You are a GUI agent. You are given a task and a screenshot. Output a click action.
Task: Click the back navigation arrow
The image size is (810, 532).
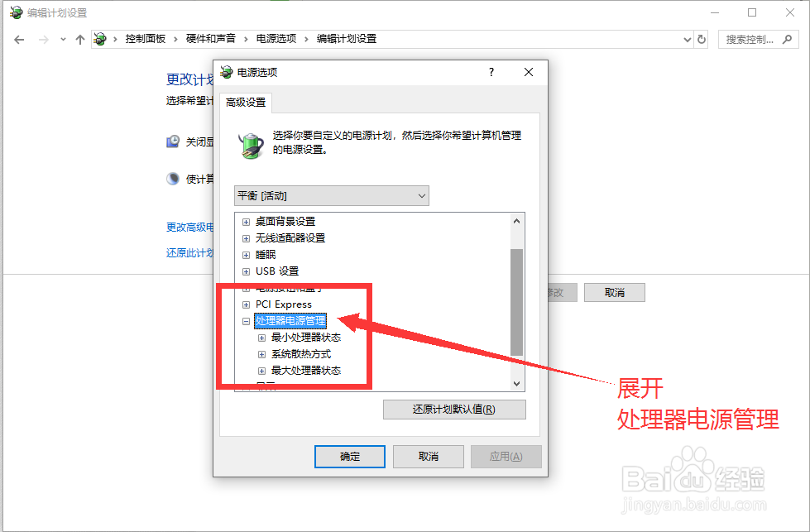coord(19,39)
